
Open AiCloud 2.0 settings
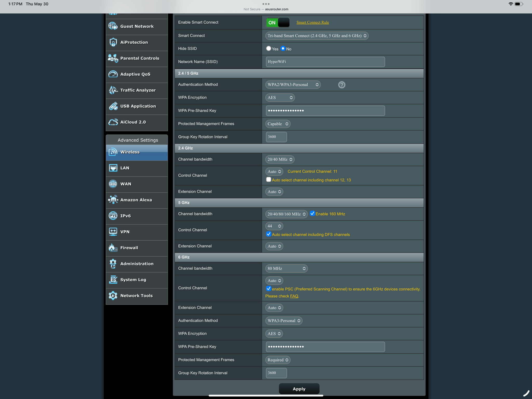[x=137, y=122]
